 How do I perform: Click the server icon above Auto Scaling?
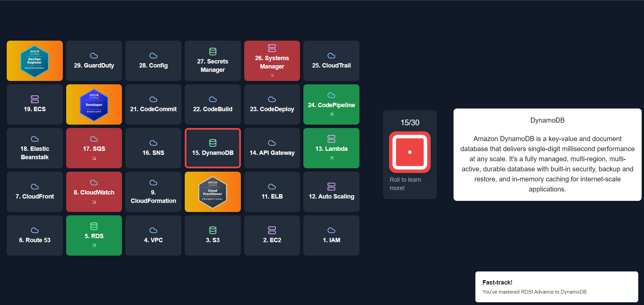click(332, 186)
